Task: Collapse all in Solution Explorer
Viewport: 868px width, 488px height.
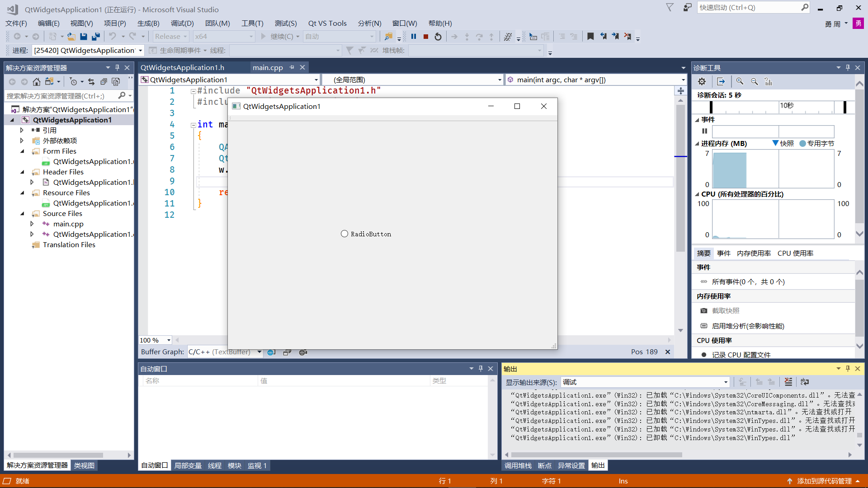Action: (x=104, y=82)
